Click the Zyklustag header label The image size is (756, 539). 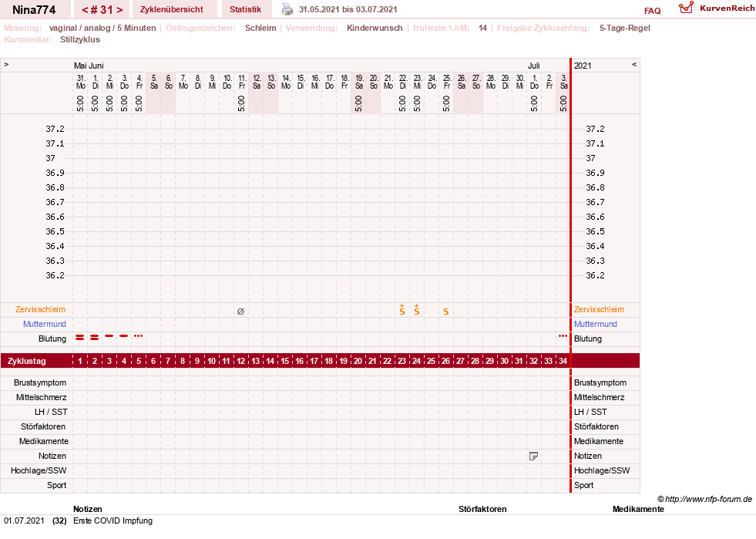(x=26, y=361)
